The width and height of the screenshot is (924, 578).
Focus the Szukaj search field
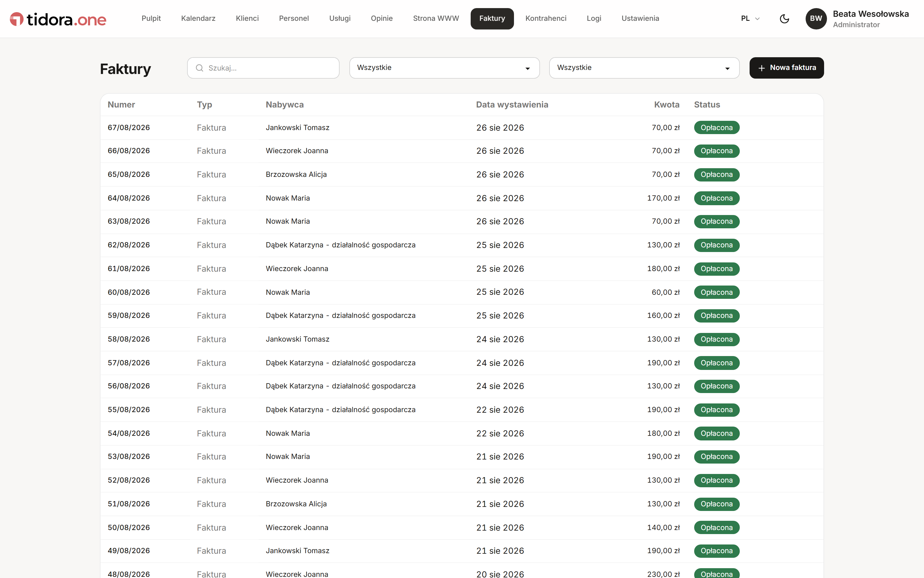pos(263,68)
